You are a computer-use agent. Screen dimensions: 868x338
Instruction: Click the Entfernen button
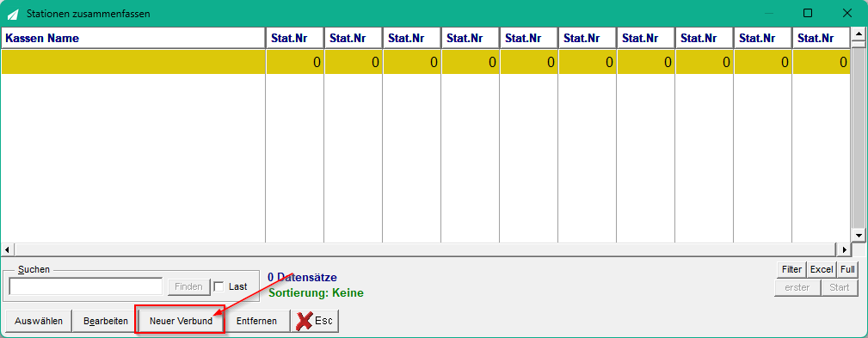click(257, 321)
